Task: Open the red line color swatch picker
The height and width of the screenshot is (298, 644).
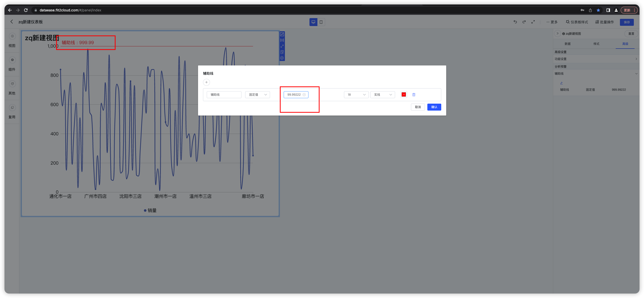Action: tap(404, 94)
